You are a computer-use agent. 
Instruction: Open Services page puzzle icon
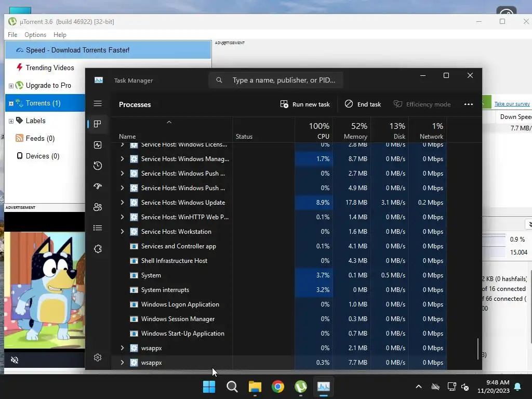pos(98,249)
